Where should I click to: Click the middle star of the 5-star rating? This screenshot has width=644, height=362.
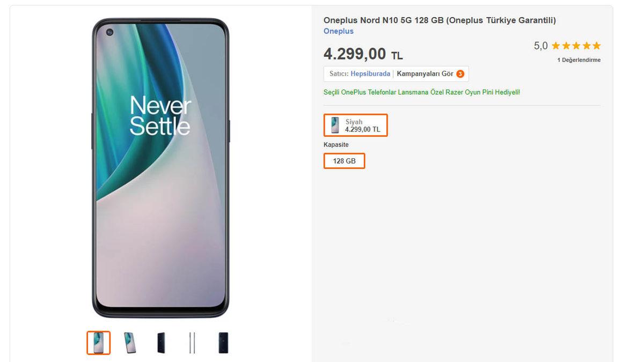578,46
